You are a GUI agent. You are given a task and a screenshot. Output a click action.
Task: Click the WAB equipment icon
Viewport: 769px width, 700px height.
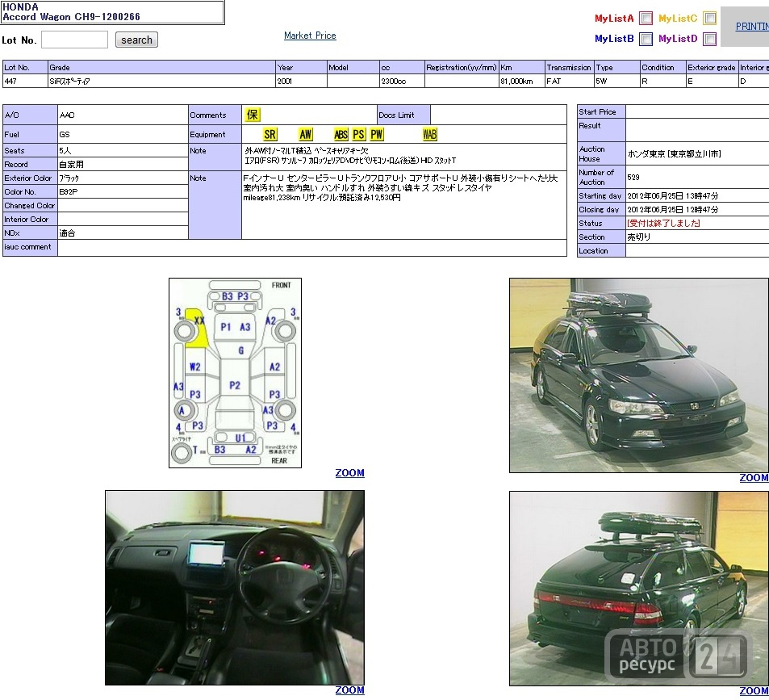[429, 134]
